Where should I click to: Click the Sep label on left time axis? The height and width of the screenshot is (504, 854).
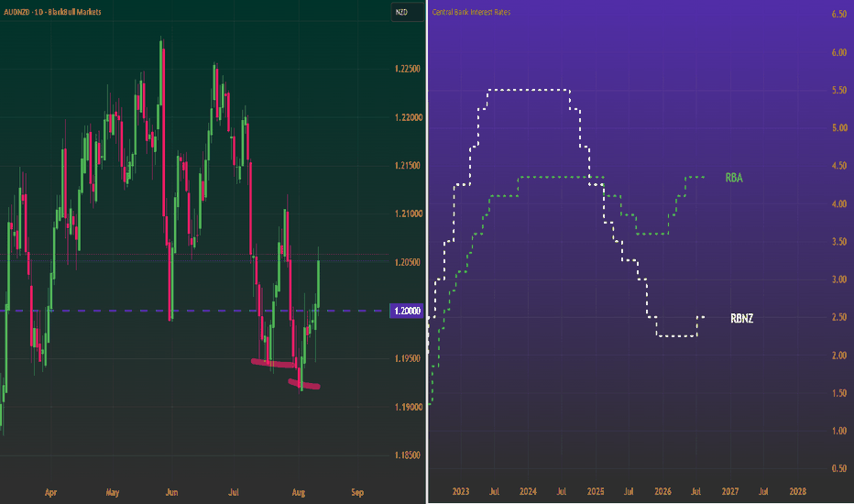click(x=357, y=492)
